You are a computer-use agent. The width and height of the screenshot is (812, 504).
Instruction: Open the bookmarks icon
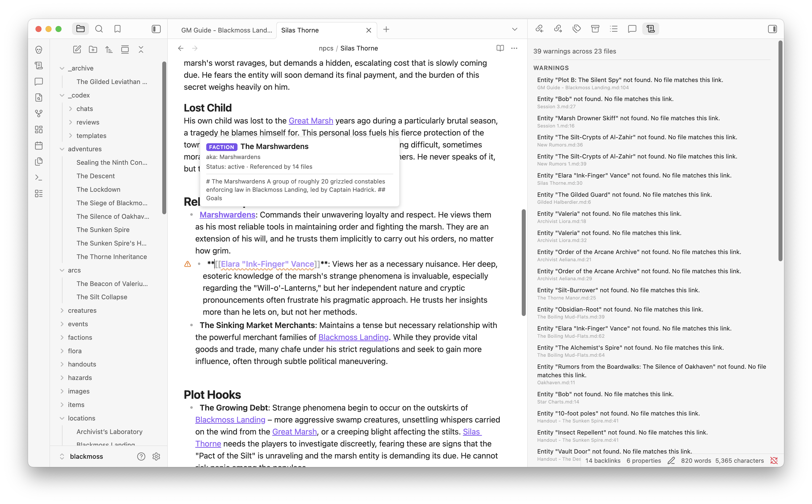pos(117,29)
